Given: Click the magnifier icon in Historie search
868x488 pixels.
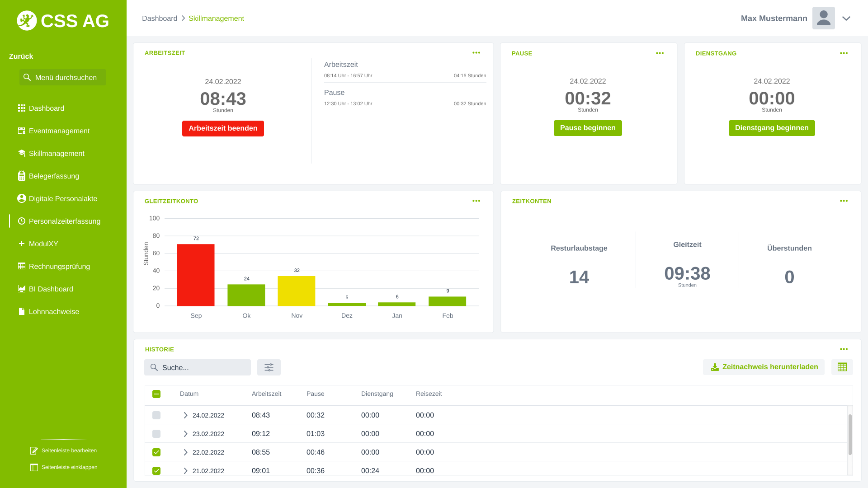Looking at the screenshot, I should [x=154, y=367].
